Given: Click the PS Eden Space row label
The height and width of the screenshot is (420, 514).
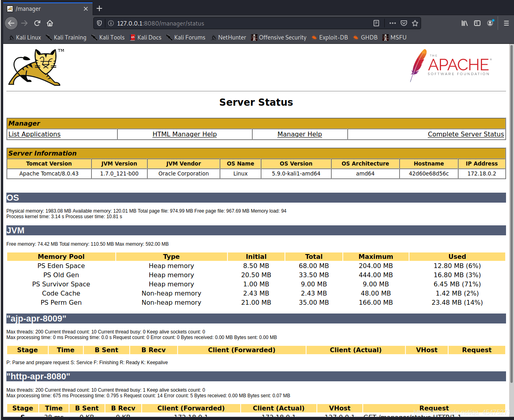Looking at the screenshot, I should (61, 266).
